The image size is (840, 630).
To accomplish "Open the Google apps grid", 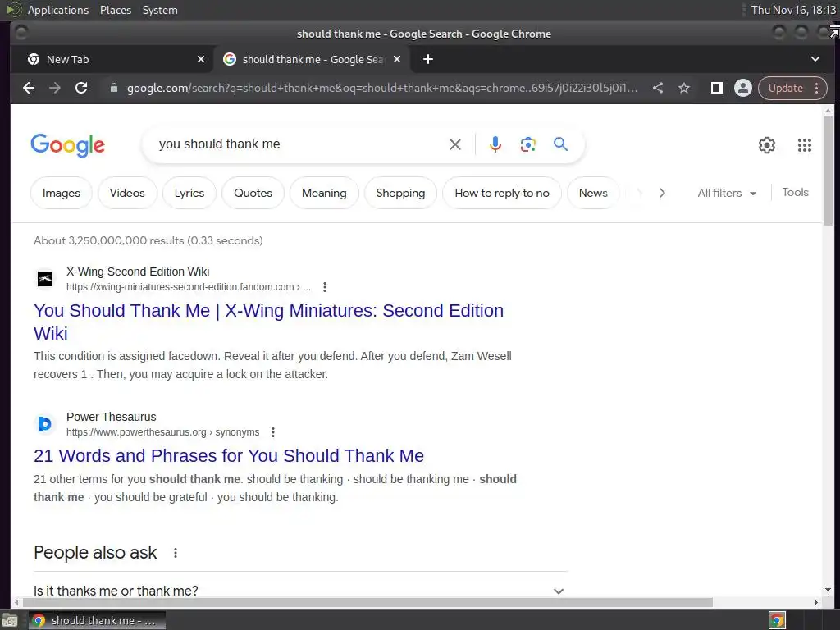I will pos(805,144).
